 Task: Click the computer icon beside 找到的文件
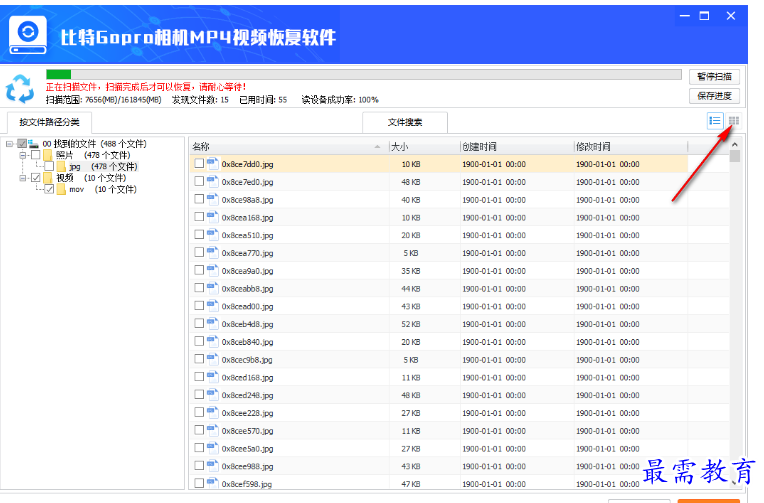pos(33,144)
